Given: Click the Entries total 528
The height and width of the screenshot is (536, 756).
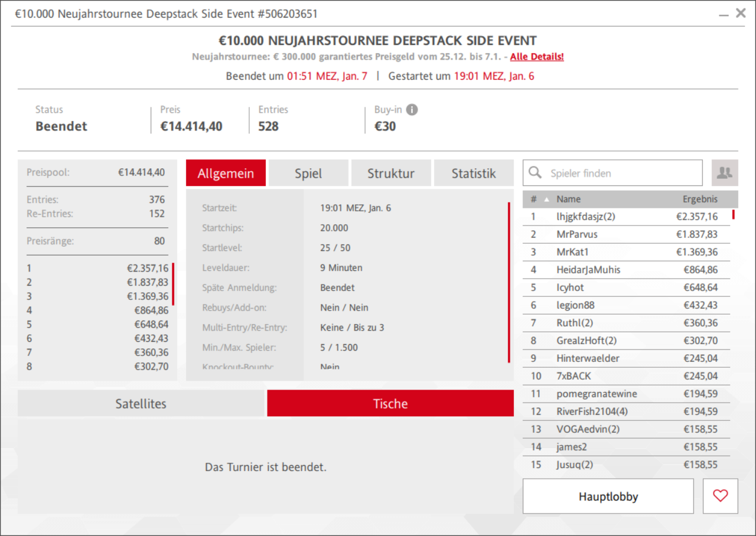Looking at the screenshot, I should pos(268,126).
